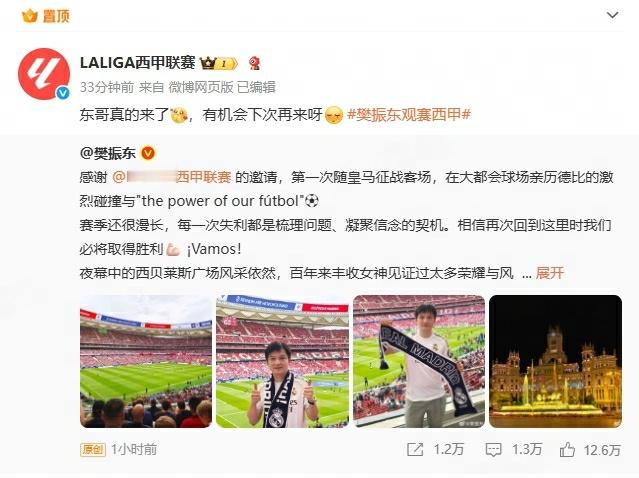Open the Real Madrid scarf held-up photo
This screenshot has width=639, height=478.
[x=419, y=361]
